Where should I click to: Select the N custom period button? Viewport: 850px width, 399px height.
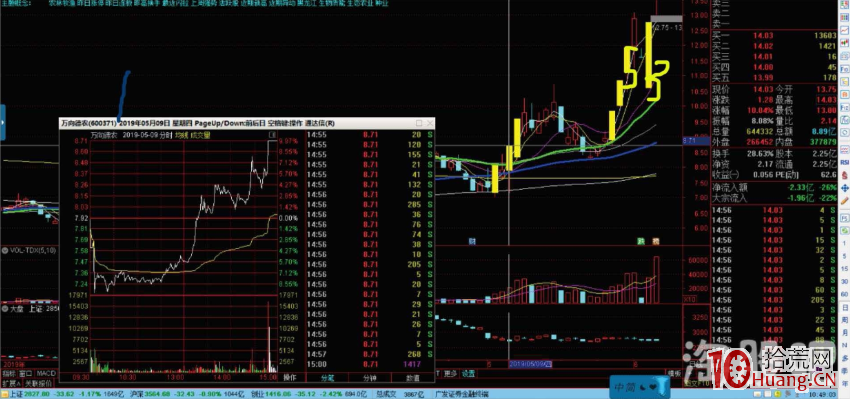[844, 345]
